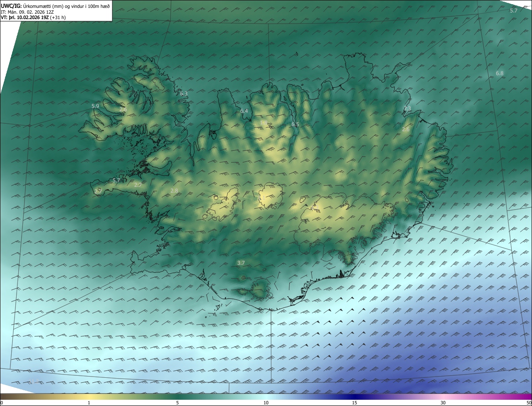
Task: Click the precipitation value 6.3 on the map
Action: click(184, 94)
